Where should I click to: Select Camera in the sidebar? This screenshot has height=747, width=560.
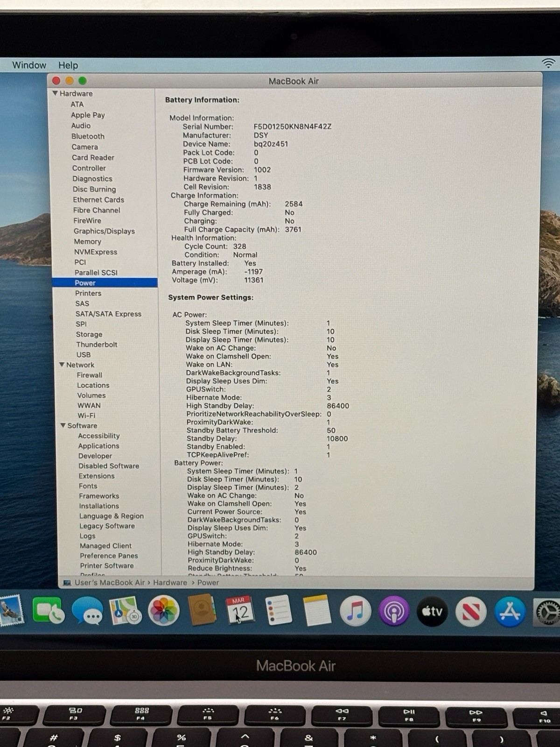(84, 147)
